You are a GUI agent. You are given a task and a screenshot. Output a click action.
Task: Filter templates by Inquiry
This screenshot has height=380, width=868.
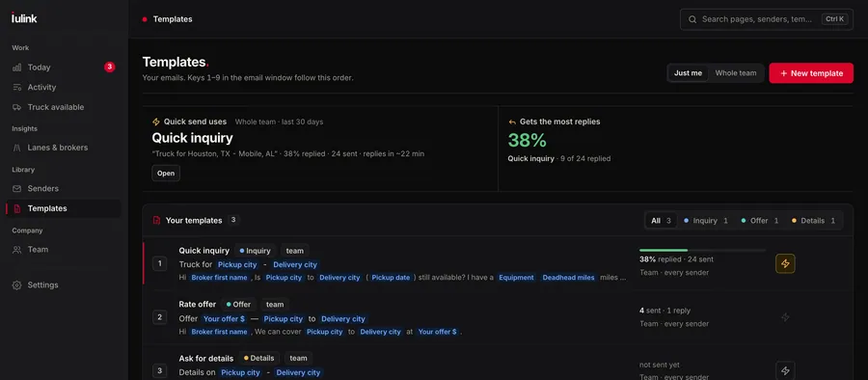tap(706, 221)
